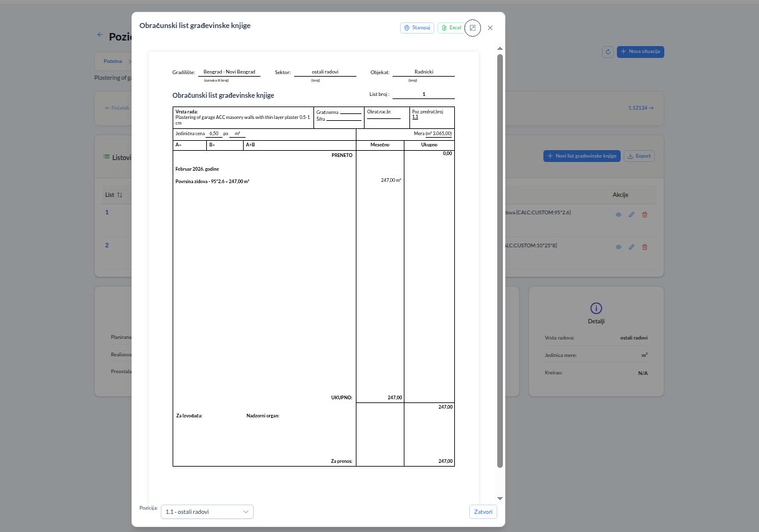Click the back arrow next to page title
The height and width of the screenshot is (532, 759).
tap(100, 36)
